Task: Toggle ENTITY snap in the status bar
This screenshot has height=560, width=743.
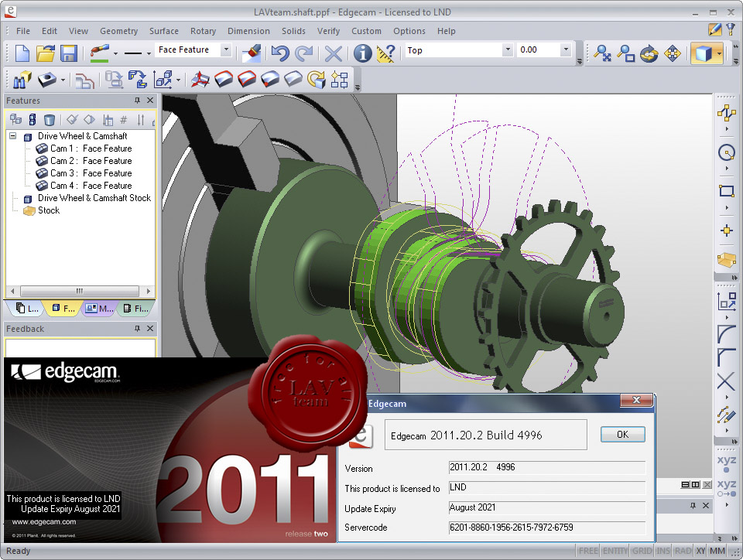Action: pyautogui.click(x=615, y=551)
